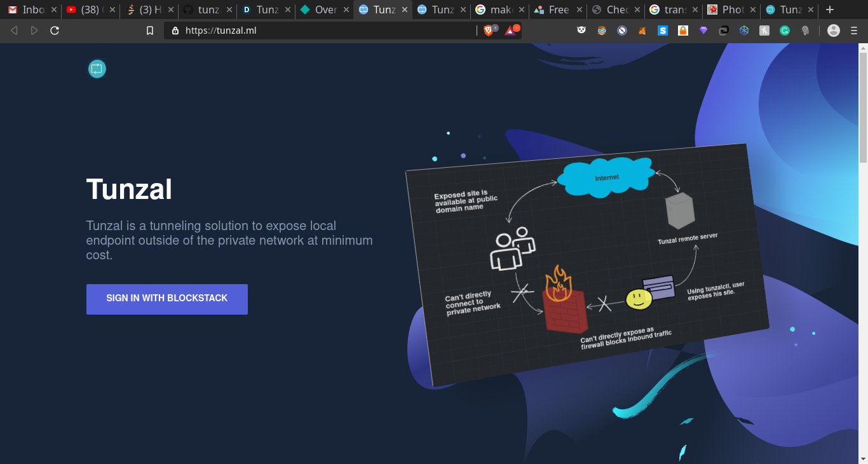The width and height of the screenshot is (868, 464).
Task: Close the 'Free' tab
Action: click(578, 10)
